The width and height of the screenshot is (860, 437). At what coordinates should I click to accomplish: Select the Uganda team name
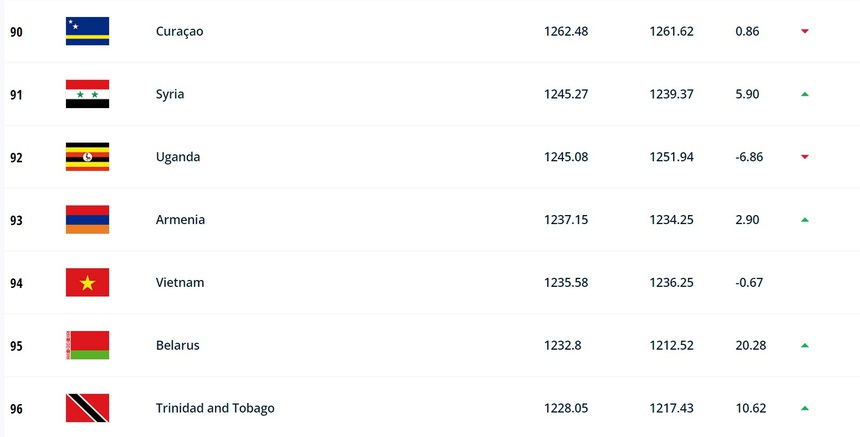click(178, 157)
